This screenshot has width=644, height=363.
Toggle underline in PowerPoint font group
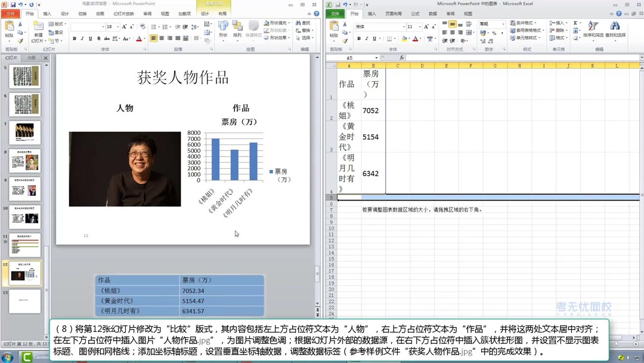coord(89,38)
